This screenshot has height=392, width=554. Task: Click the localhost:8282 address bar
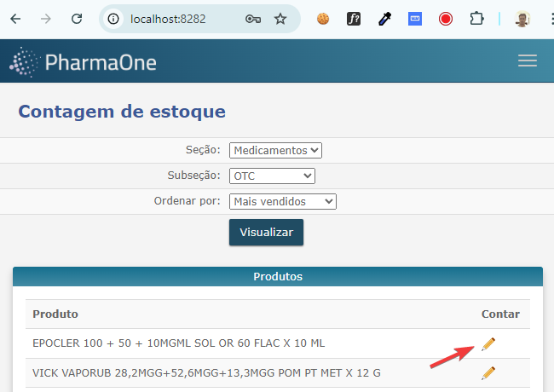click(168, 19)
